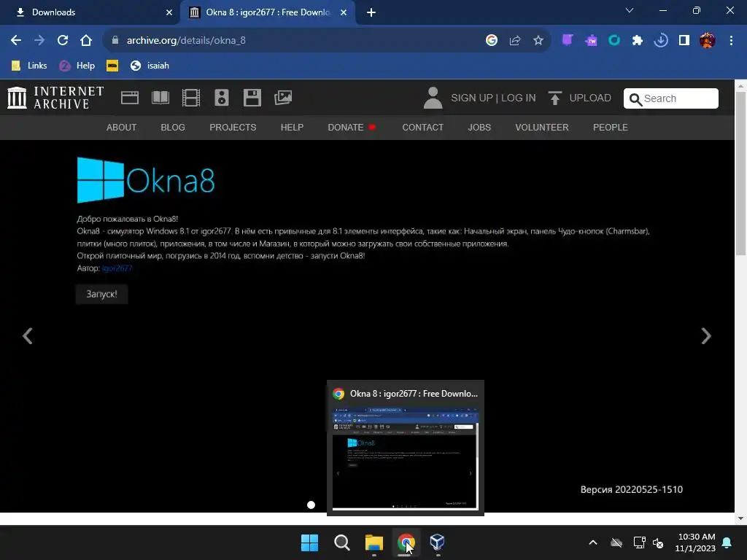Open the isaiah bookmark
The image size is (747, 560).
tap(150, 66)
